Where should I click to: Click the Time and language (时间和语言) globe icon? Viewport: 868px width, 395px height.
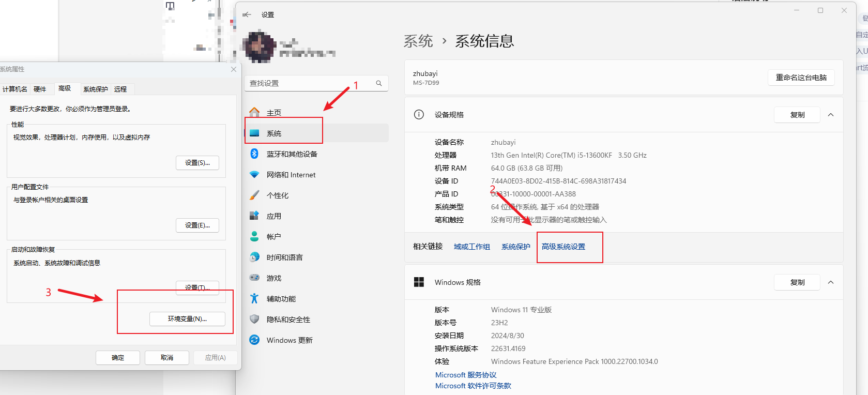[254, 257]
